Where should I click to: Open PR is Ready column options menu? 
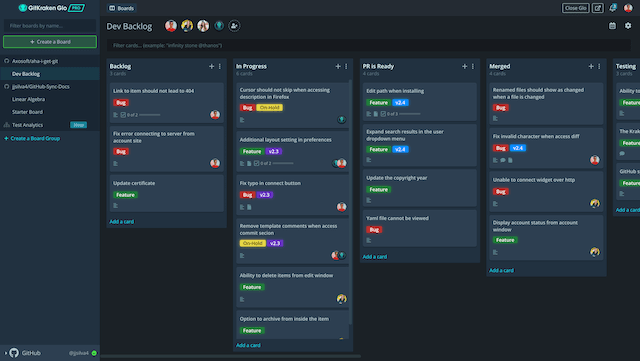[x=473, y=66]
